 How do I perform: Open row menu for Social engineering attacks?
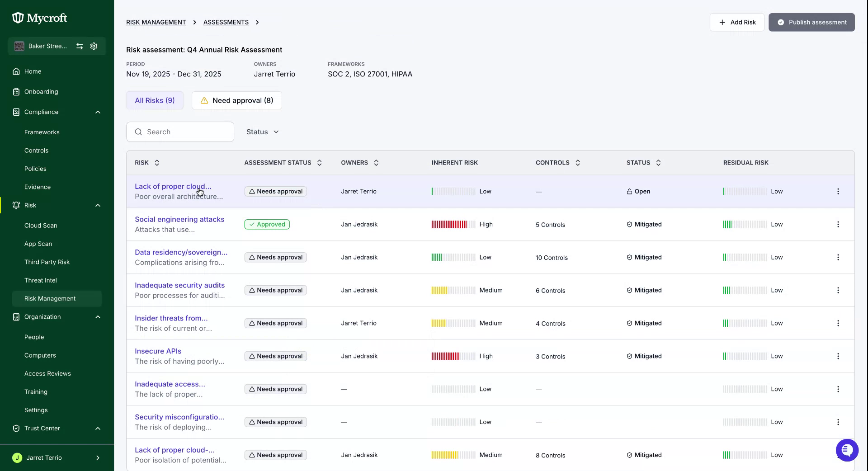(838, 224)
